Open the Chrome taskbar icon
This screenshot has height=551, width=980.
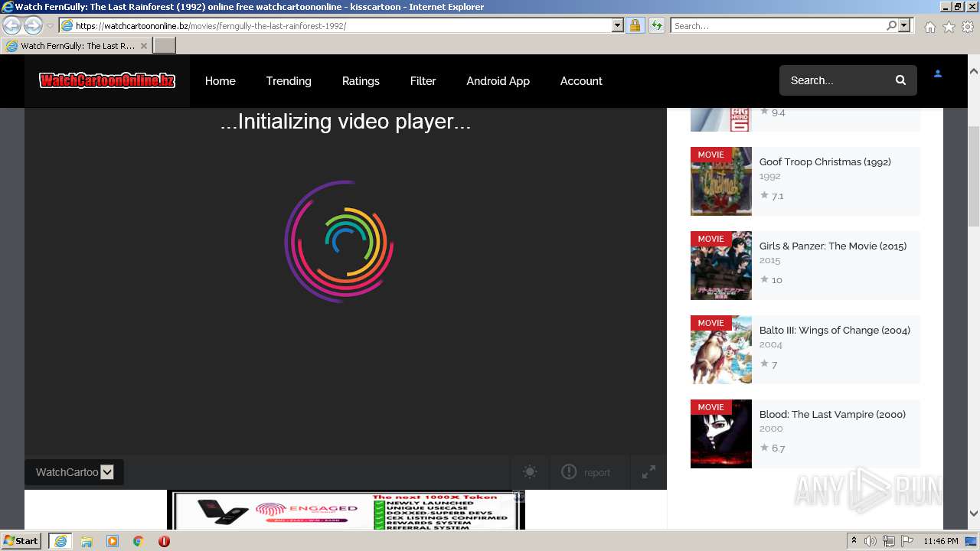click(x=138, y=541)
